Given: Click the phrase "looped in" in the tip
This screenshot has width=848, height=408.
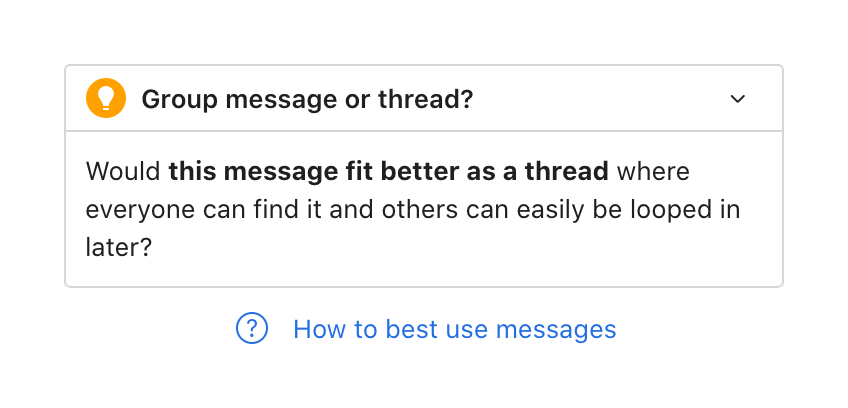Looking at the screenshot, I should pyautogui.click(x=701, y=209).
